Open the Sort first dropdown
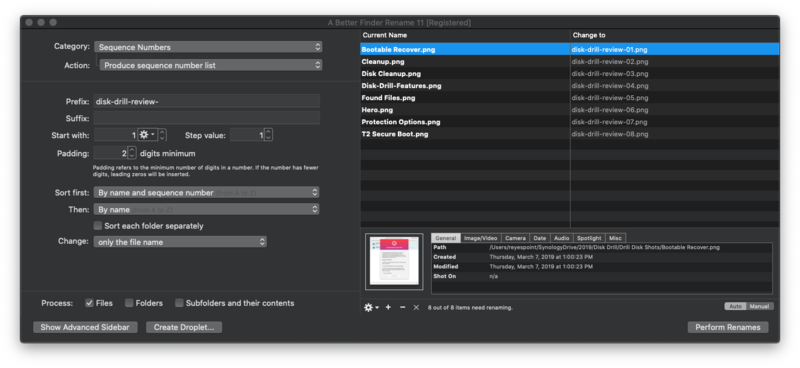 pos(207,192)
